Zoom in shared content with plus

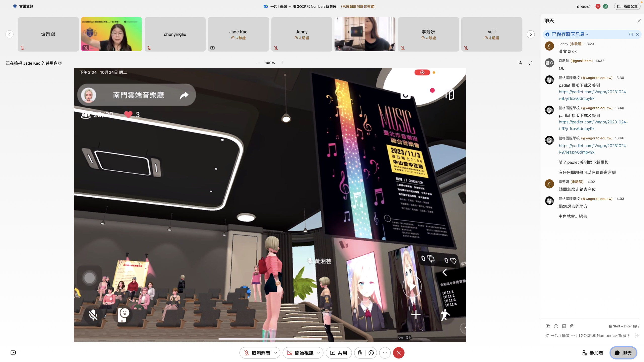point(282,63)
